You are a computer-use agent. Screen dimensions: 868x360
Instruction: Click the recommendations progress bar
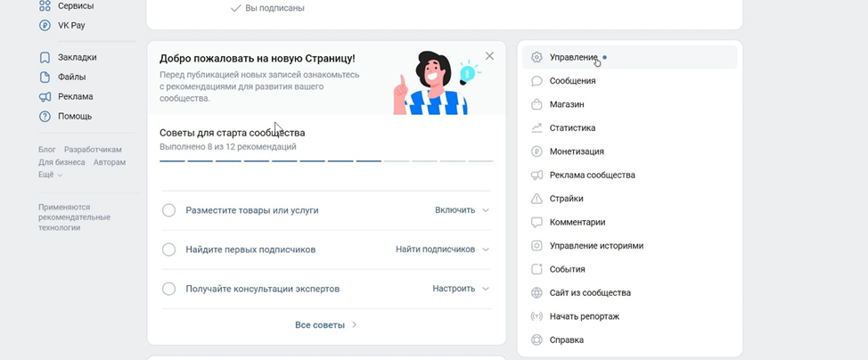[x=326, y=161]
